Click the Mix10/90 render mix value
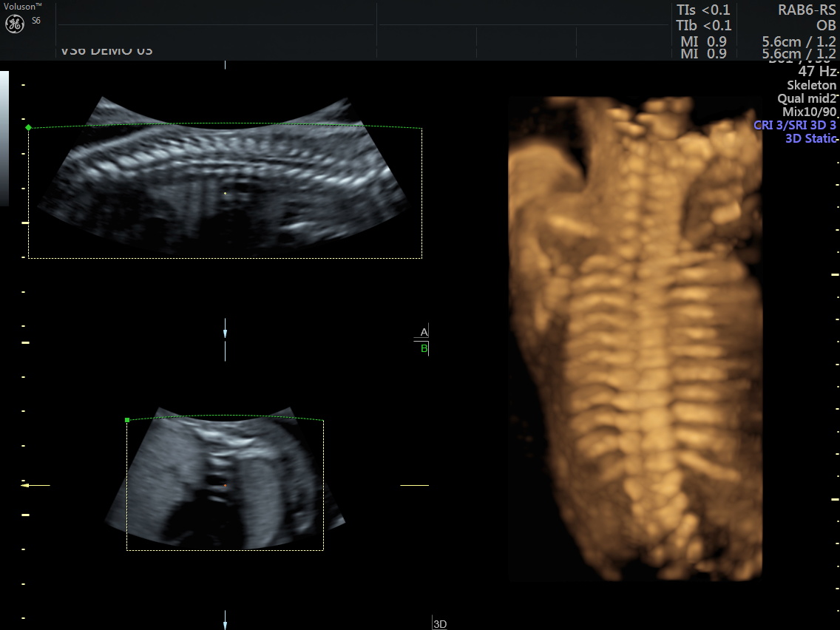840x630 pixels. click(809, 112)
